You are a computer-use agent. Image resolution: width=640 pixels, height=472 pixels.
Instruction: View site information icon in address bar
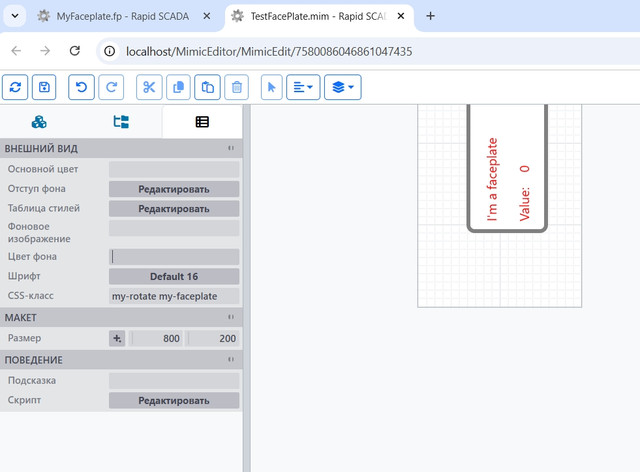(x=109, y=51)
